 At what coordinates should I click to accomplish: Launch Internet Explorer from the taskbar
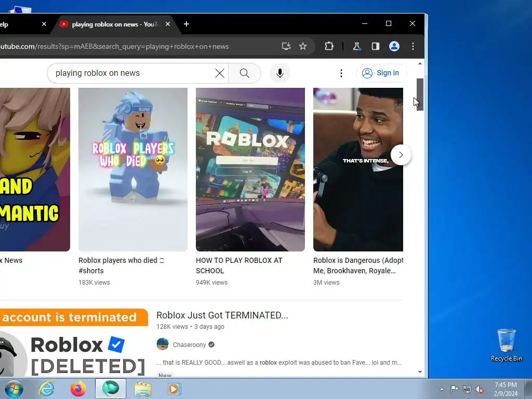tap(46, 389)
